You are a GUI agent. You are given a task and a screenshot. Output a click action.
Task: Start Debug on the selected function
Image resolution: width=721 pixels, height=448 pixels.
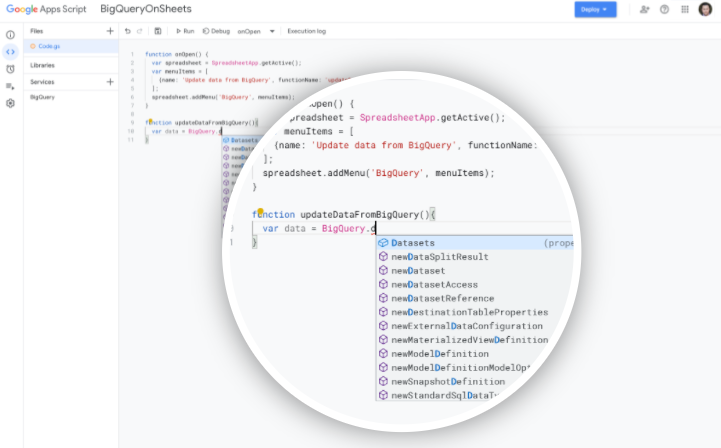(216, 31)
